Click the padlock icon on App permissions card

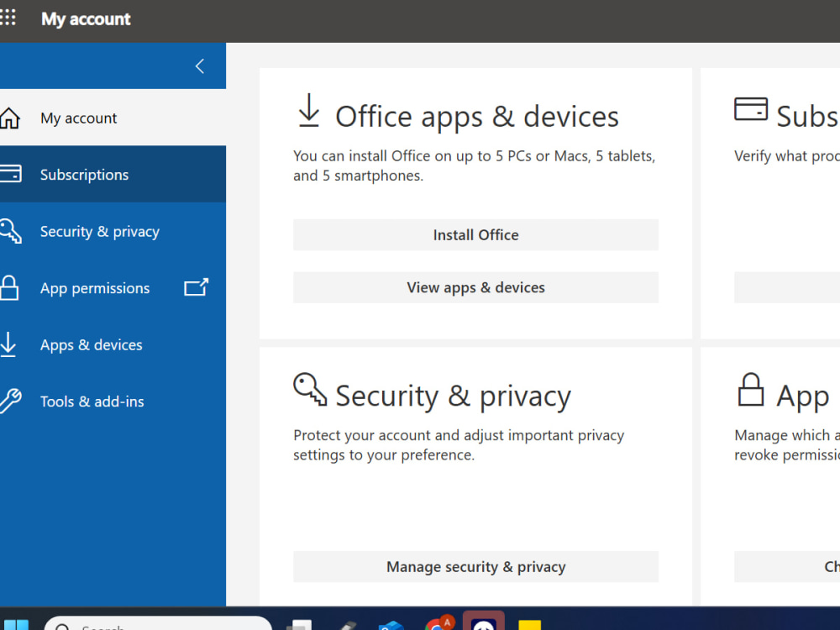750,390
